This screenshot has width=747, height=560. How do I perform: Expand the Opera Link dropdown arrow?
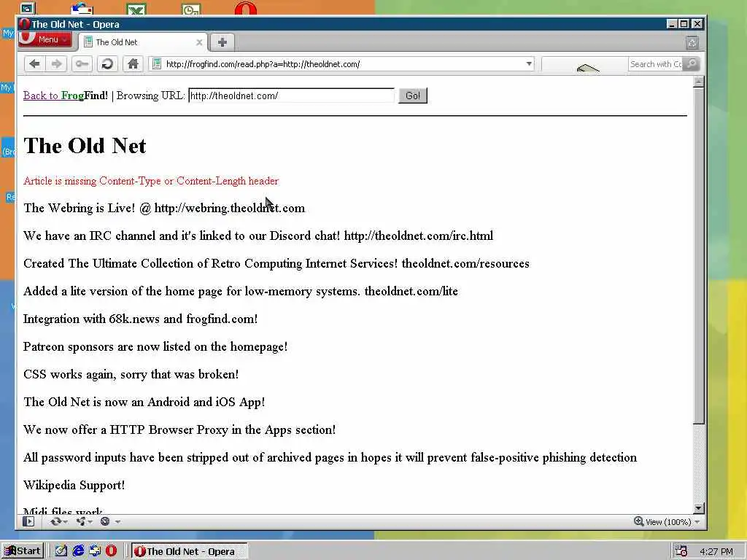pos(66,522)
